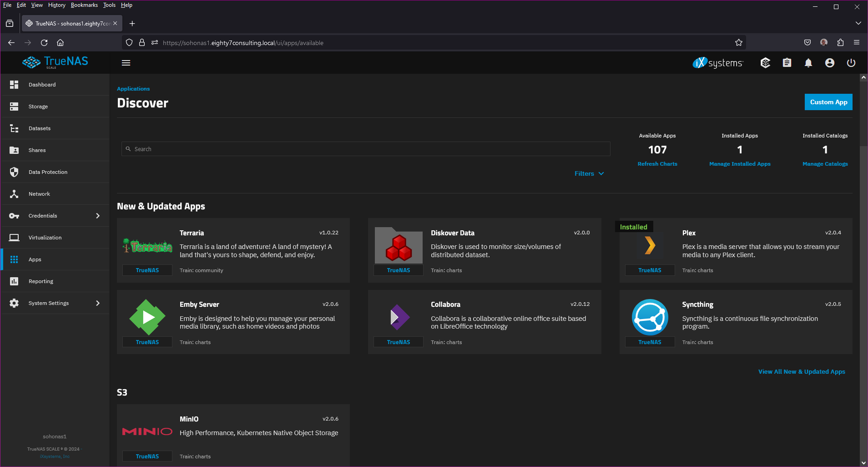
Task: Open a new browser tab
Action: [x=132, y=23]
